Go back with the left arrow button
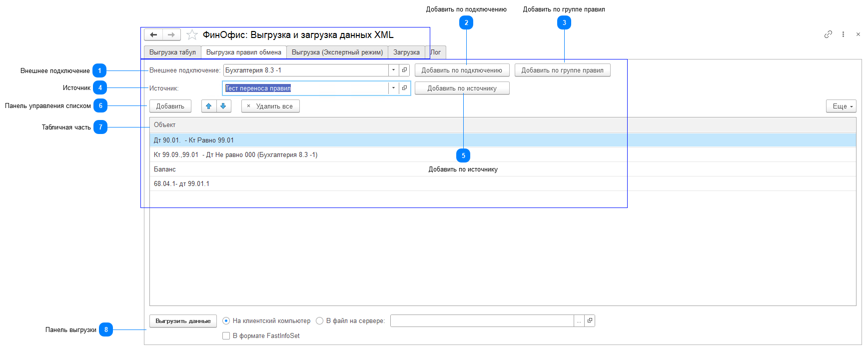 [x=153, y=34]
